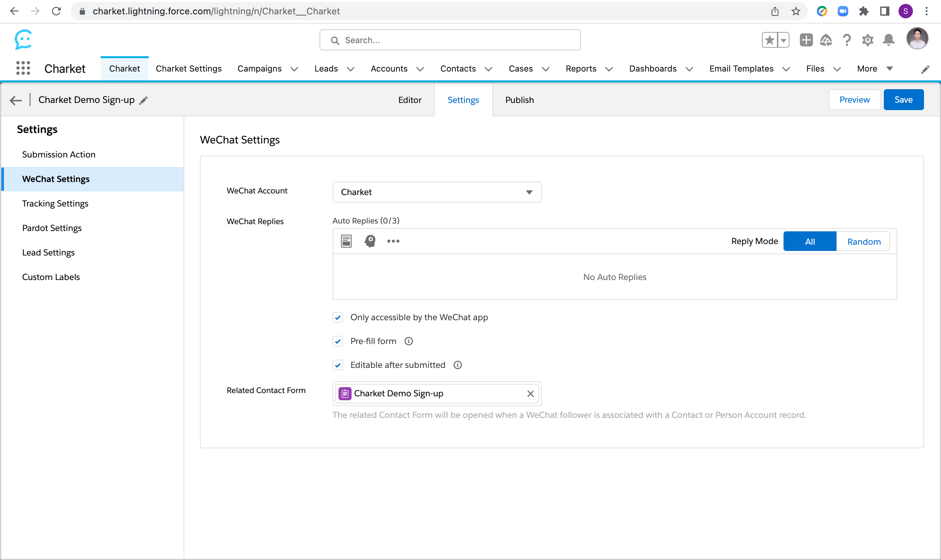Viewport: 941px width, 560px height.
Task: Toggle the browser side panel icon
Action: point(884,11)
